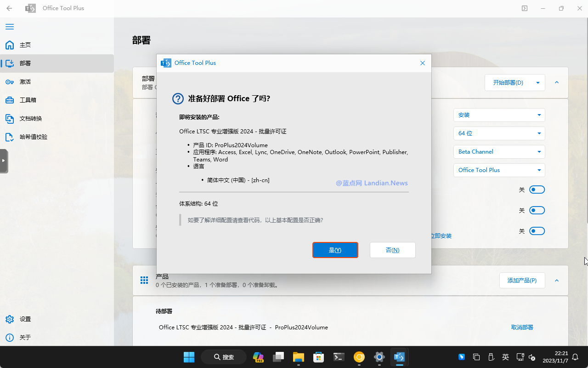Close the Office Tool Plus dialog
This screenshot has width=588, height=368.
coord(423,63)
